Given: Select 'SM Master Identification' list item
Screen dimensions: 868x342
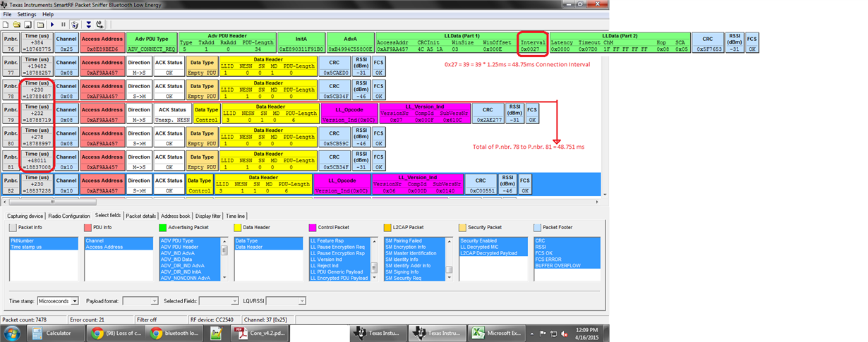Looking at the screenshot, I should click(x=415, y=254).
